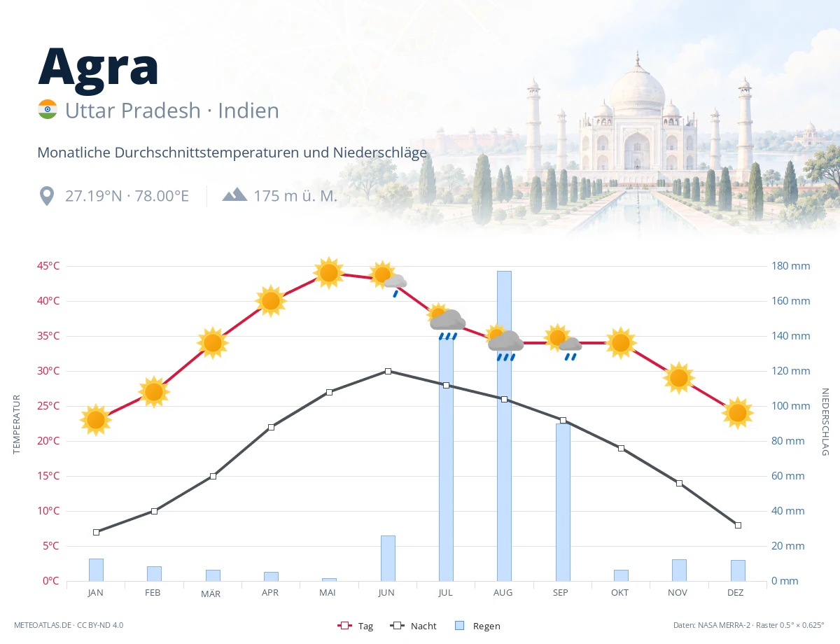The height and width of the screenshot is (644, 840).
Task: Click the "OKT" month label
Action: 620,593
